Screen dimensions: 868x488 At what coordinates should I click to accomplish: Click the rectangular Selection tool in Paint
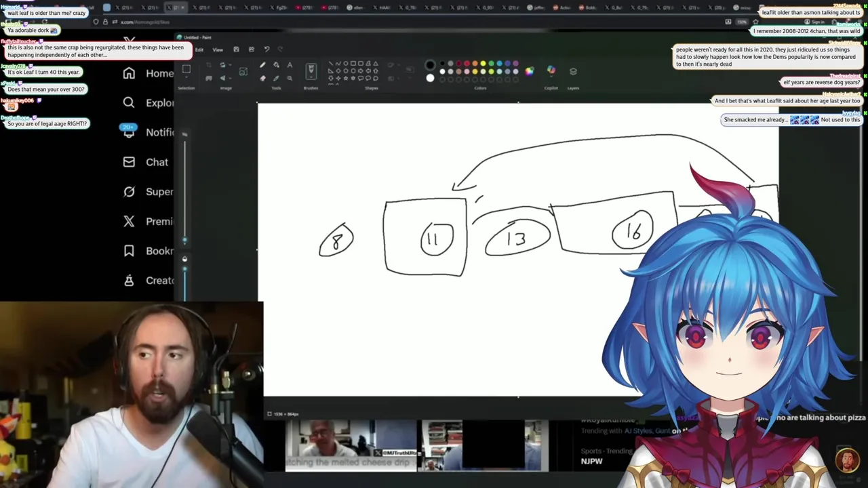point(186,69)
